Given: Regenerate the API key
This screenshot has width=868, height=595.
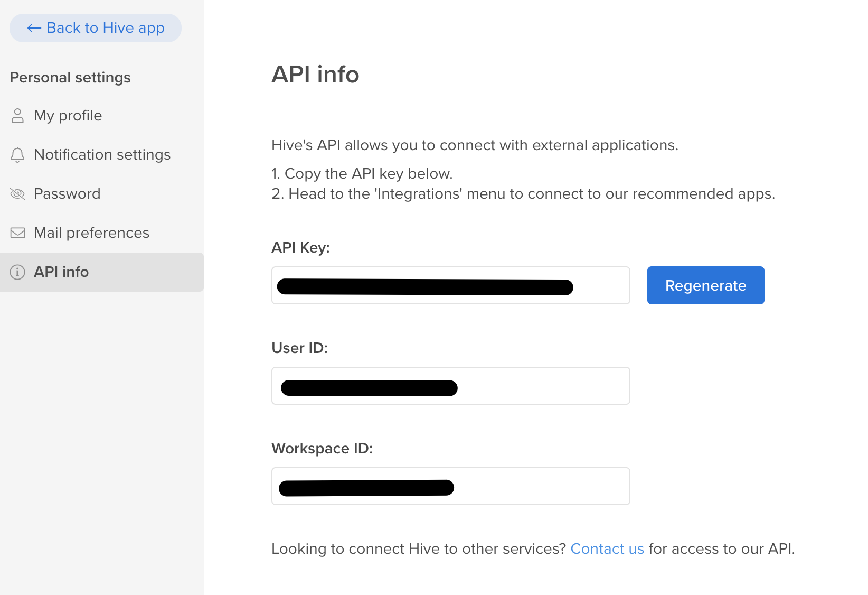Looking at the screenshot, I should point(705,285).
